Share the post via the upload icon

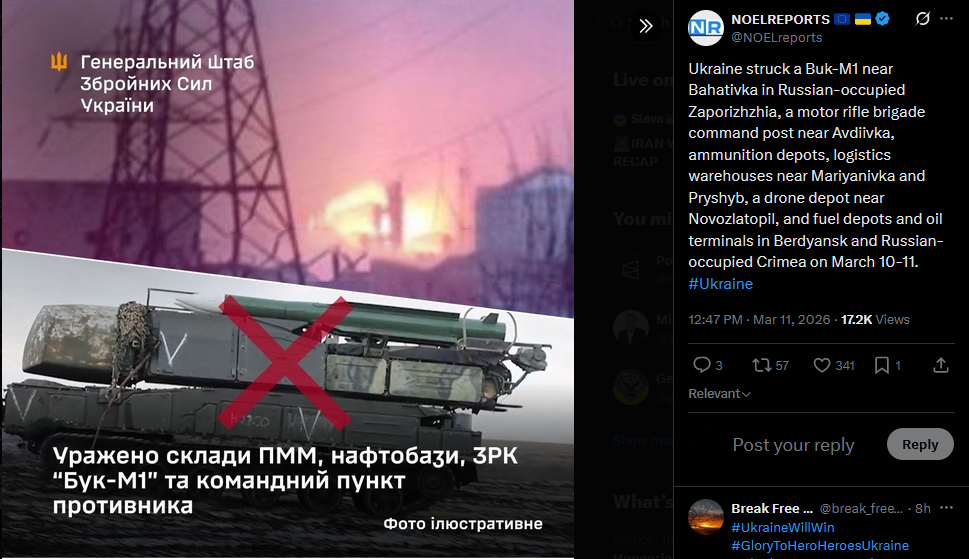click(x=941, y=365)
